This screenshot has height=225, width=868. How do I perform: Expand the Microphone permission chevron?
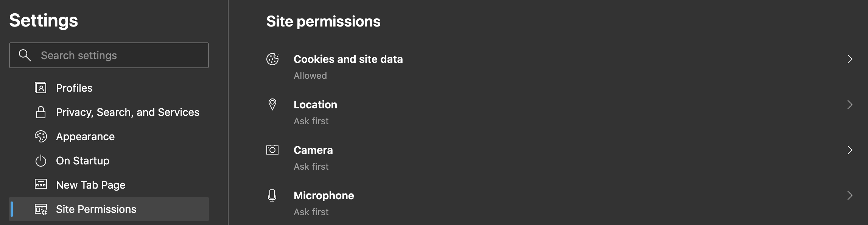coord(850,195)
